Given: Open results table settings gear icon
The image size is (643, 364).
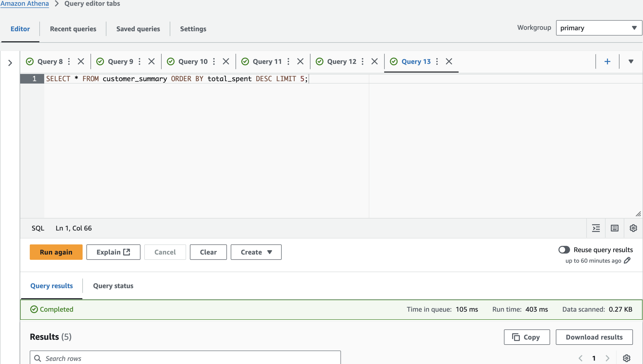Looking at the screenshot, I should tap(627, 358).
